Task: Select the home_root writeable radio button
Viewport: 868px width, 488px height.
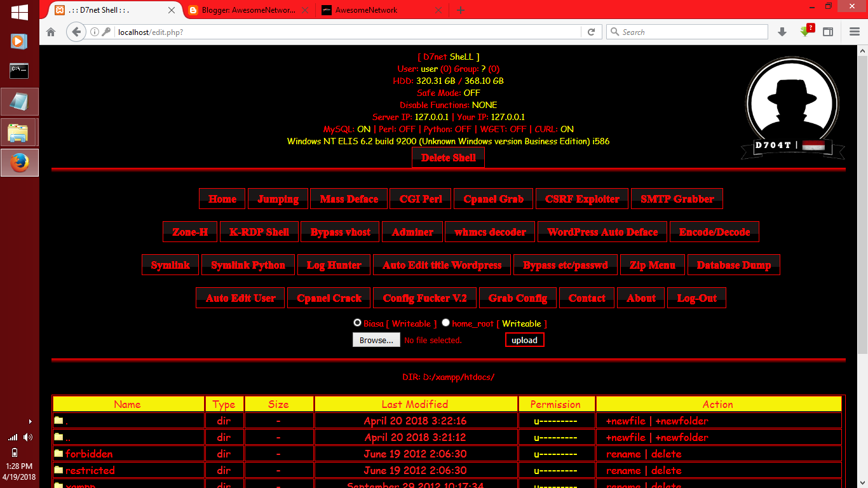Action: tap(445, 323)
